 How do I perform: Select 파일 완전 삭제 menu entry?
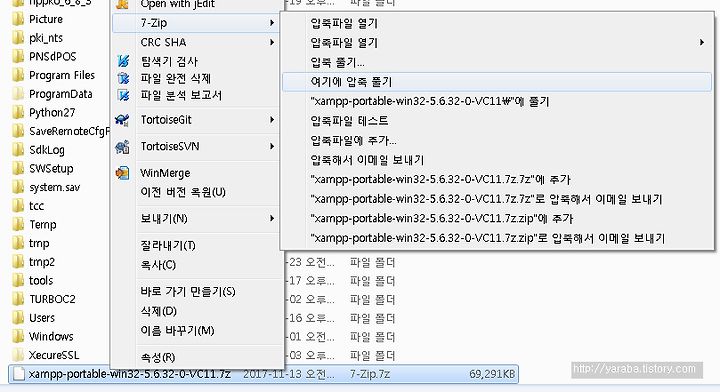coord(196,78)
